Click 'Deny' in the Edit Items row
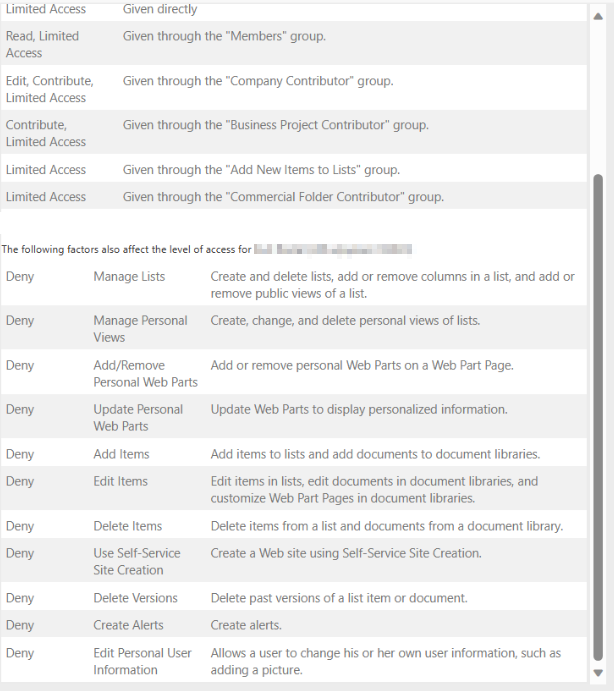The image size is (614, 691). [x=20, y=481]
